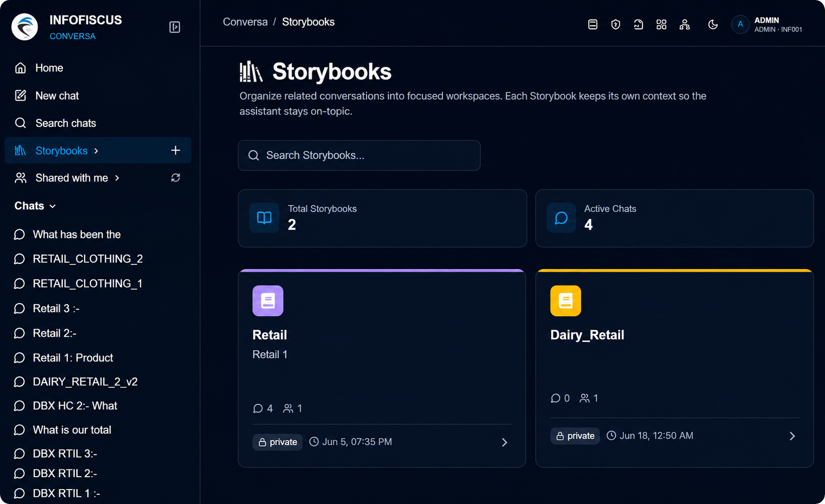Click the purple Retail storybook icon
Viewport: 825px width, 504px height.
pos(268,301)
